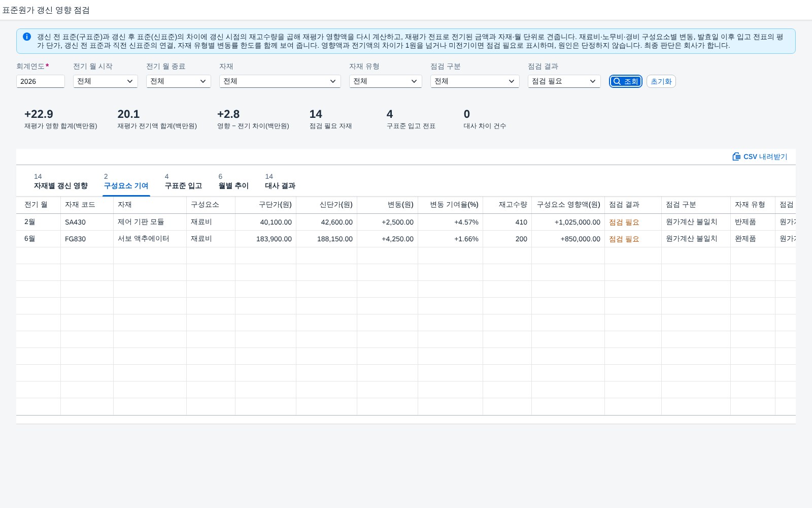Open the 전기 월 종료 dropdown
The width and height of the screenshot is (812, 508).
[x=179, y=81]
